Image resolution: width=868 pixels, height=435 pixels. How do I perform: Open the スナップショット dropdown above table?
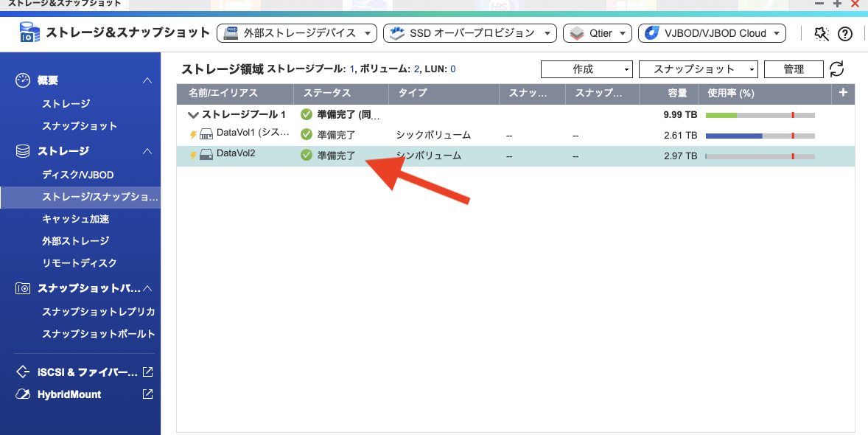(x=698, y=69)
